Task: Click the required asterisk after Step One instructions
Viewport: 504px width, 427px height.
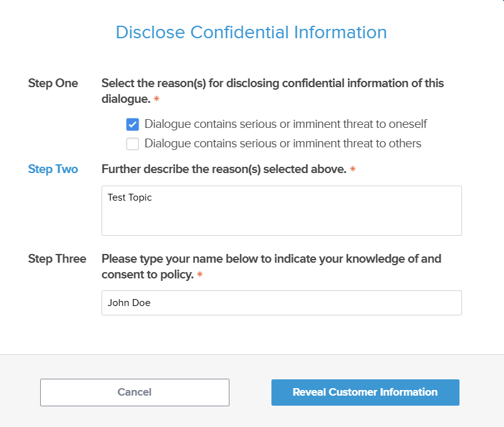Action: (x=156, y=100)
